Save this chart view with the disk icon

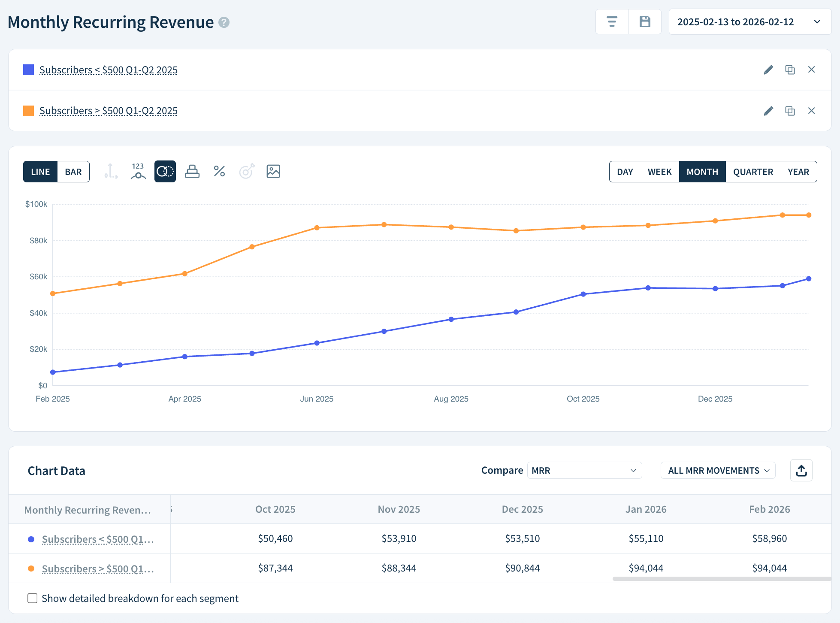[645, 21]
